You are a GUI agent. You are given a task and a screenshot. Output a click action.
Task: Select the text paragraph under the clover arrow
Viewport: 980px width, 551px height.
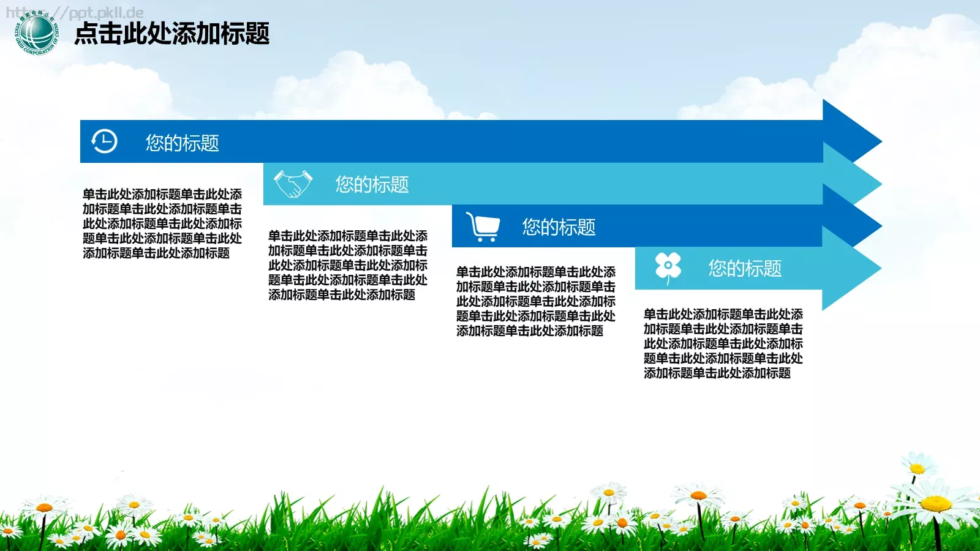click(723, 343)
